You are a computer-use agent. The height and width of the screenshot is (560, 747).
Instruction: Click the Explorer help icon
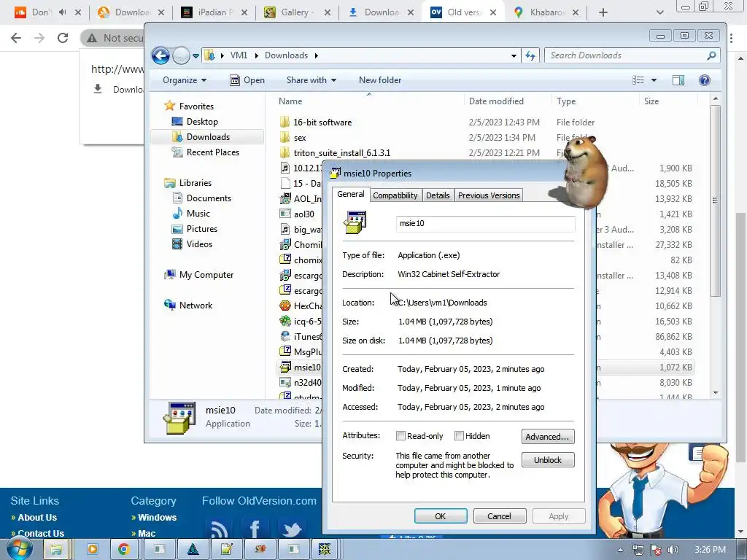click(x=705, y=80)
